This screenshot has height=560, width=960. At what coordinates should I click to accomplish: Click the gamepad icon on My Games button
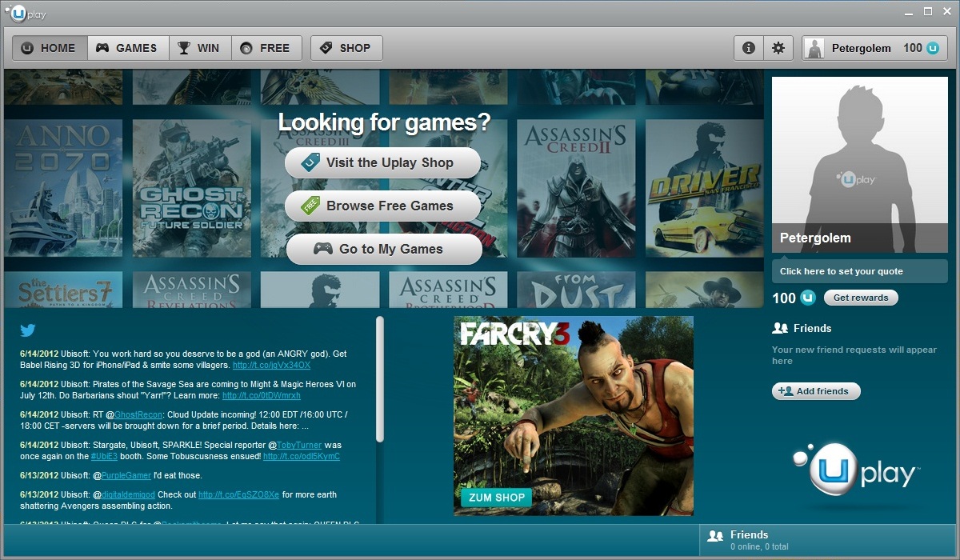[323, 249]
